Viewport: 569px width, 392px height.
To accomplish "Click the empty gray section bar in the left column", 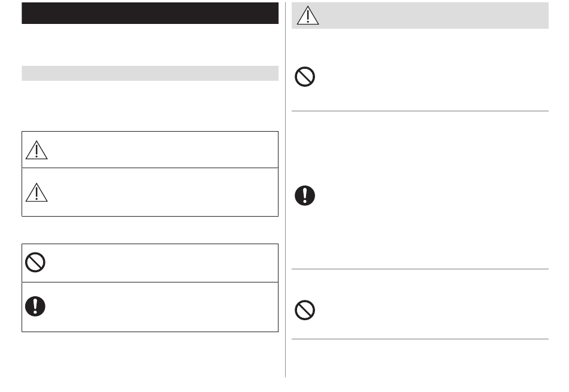I will [x=150, y=73].
